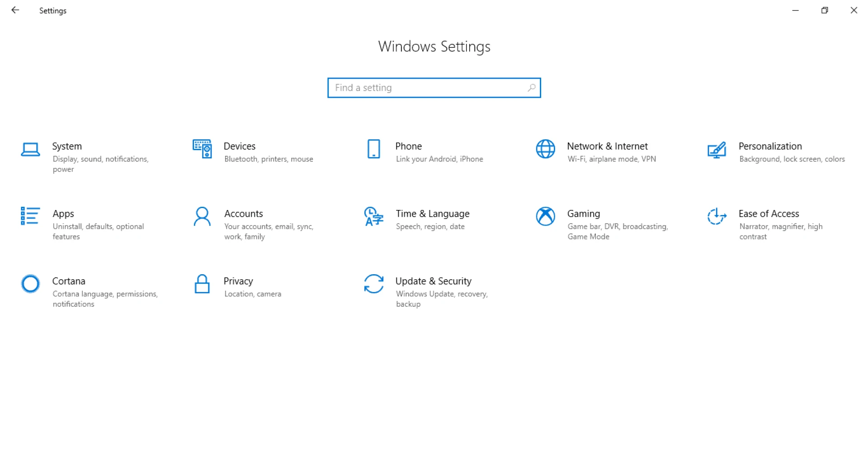Click the Apps list icon
Viewport: 868px width, 467px height.
30,216
